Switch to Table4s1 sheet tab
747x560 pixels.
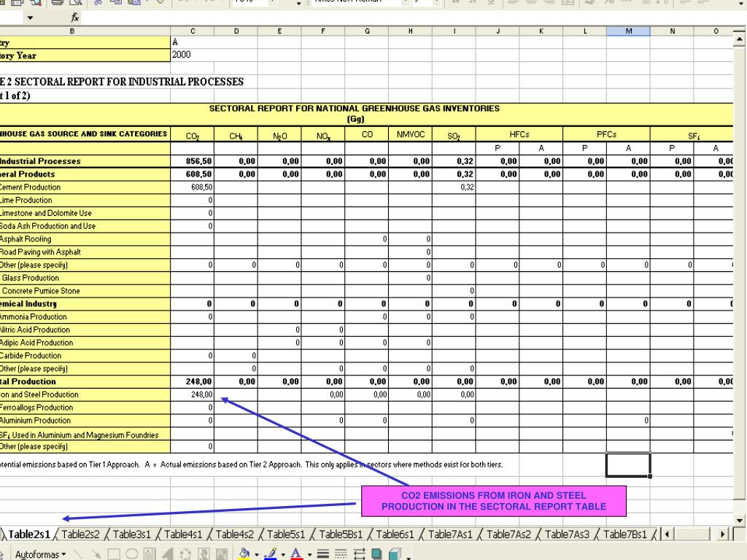pos(183,534)
